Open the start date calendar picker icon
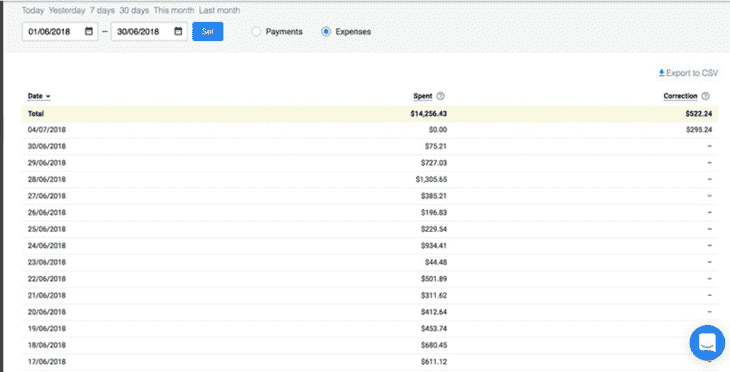The width and height of the screenshot is (730, 372). [x=89, y=31]
